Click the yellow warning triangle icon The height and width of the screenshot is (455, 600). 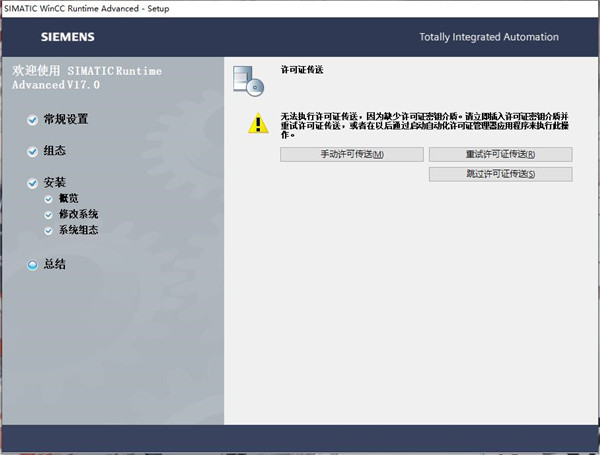(258, 123)
